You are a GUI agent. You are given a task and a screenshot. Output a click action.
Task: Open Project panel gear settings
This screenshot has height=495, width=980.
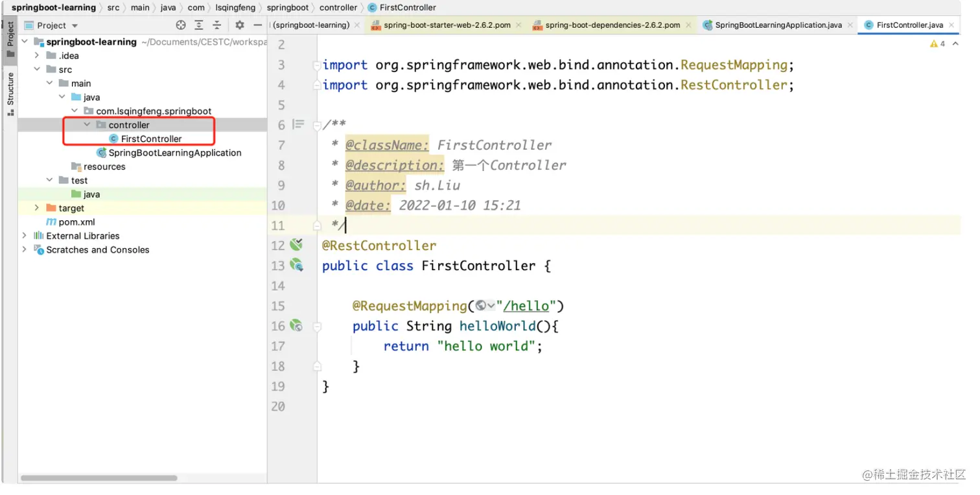(240, 25)
